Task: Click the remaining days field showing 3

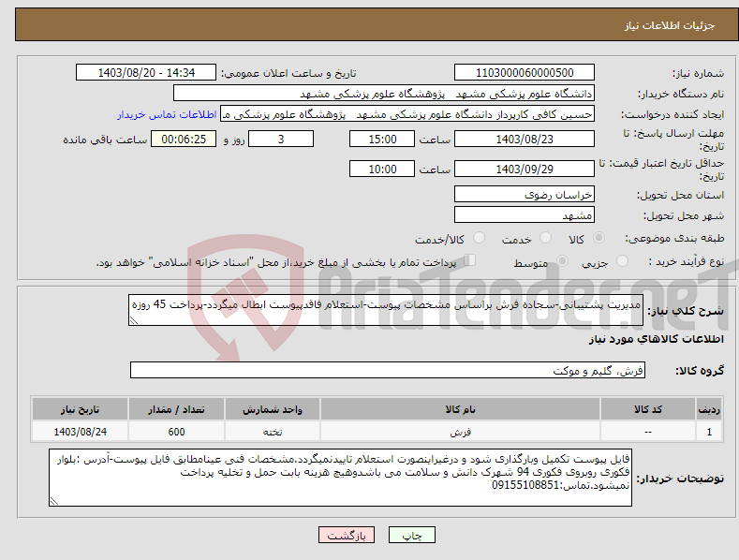Action: point(281,139)
